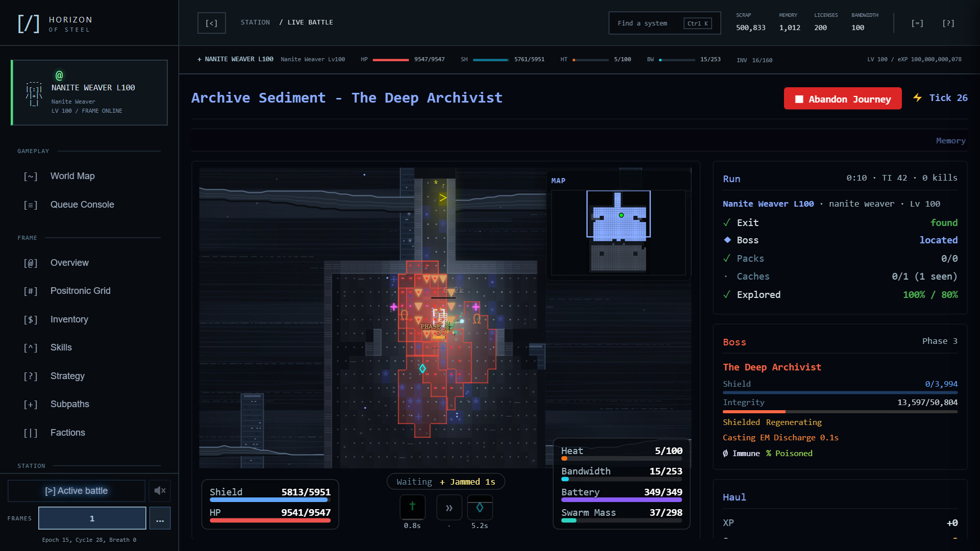This screenshot has width=980, height=551.
Task: Click the yellow arrow exit marker on map
Action: (443, 197)
